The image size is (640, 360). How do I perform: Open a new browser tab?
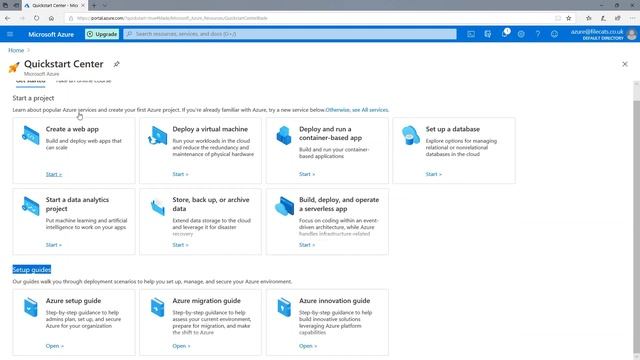94,5
